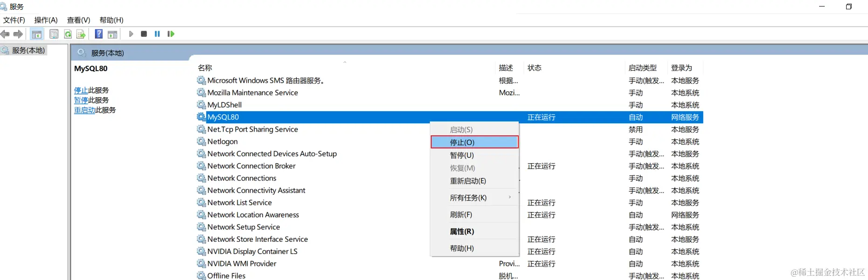Open the Properties toolbar icon

(54, 34)
